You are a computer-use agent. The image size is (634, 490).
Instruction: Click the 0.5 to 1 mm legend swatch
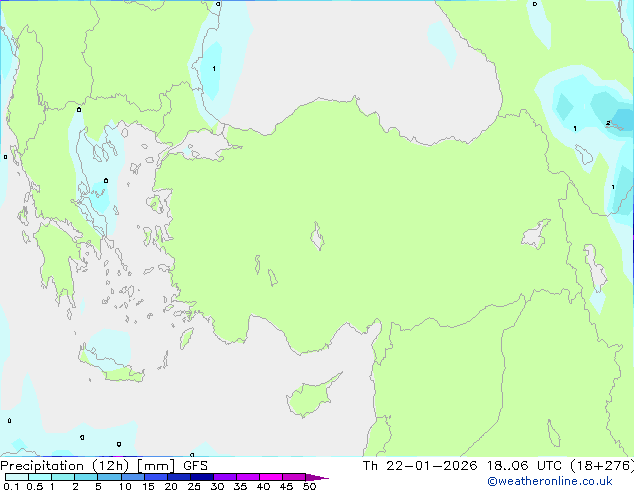point(40,477)
